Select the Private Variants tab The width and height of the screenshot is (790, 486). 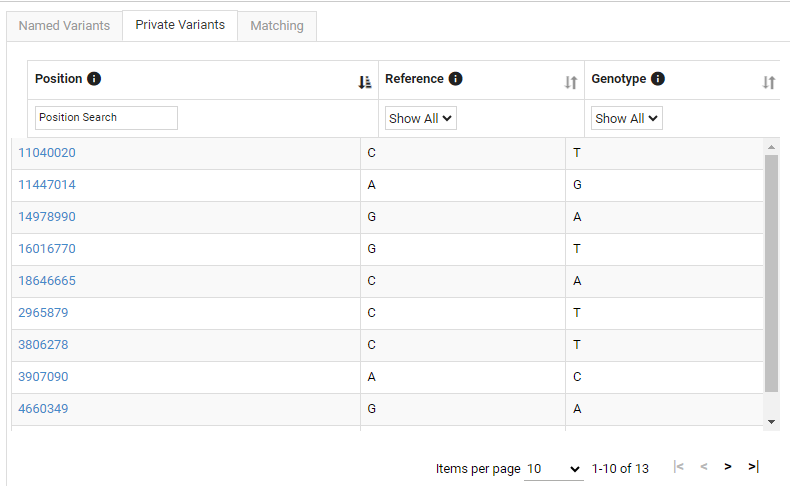pos(180,25)
